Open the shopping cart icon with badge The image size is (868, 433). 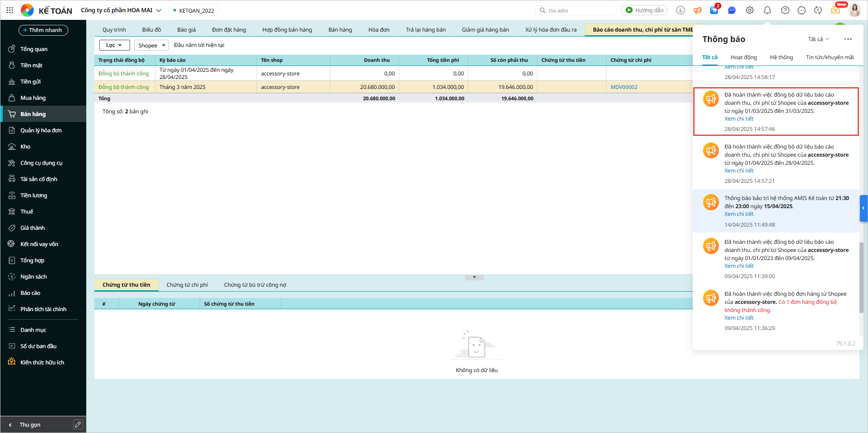pyautogui.click(x=714, y=10)
